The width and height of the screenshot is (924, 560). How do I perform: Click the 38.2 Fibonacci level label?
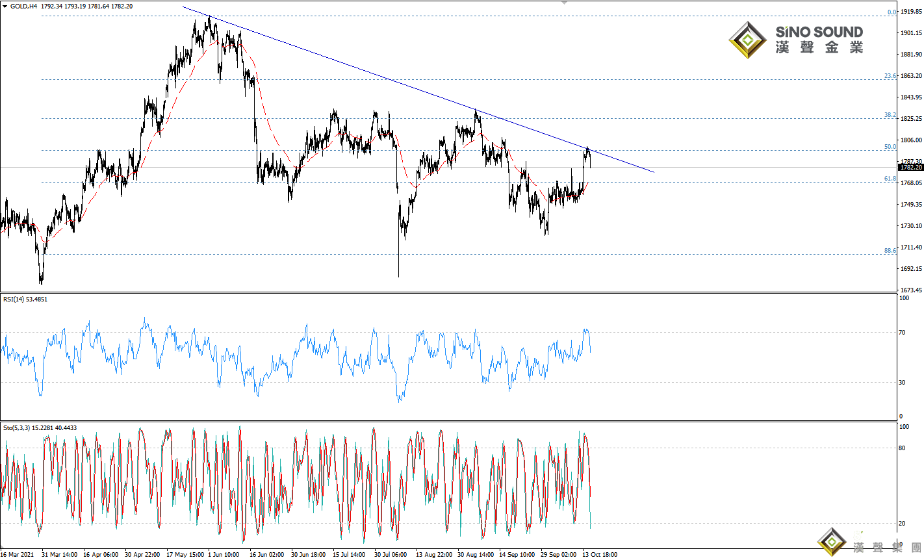890,115
